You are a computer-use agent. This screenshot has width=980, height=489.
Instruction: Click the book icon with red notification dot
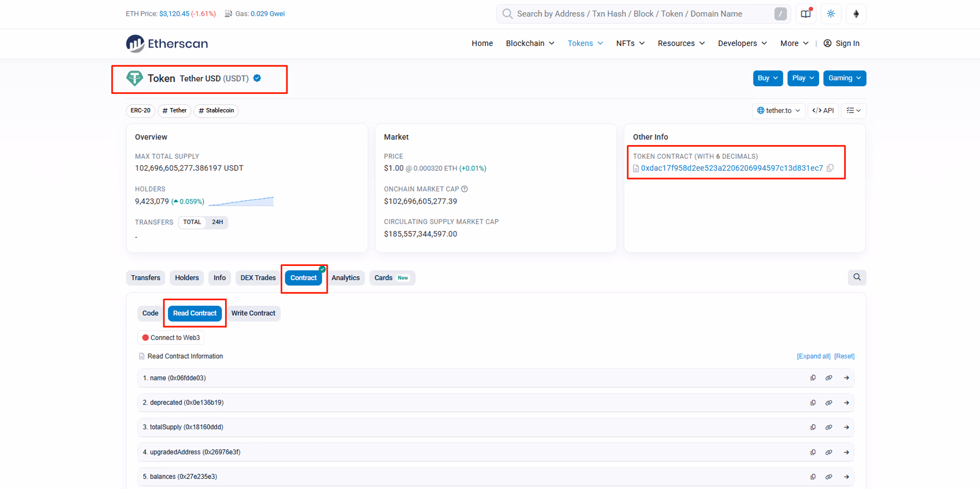(x=806, y=14)
